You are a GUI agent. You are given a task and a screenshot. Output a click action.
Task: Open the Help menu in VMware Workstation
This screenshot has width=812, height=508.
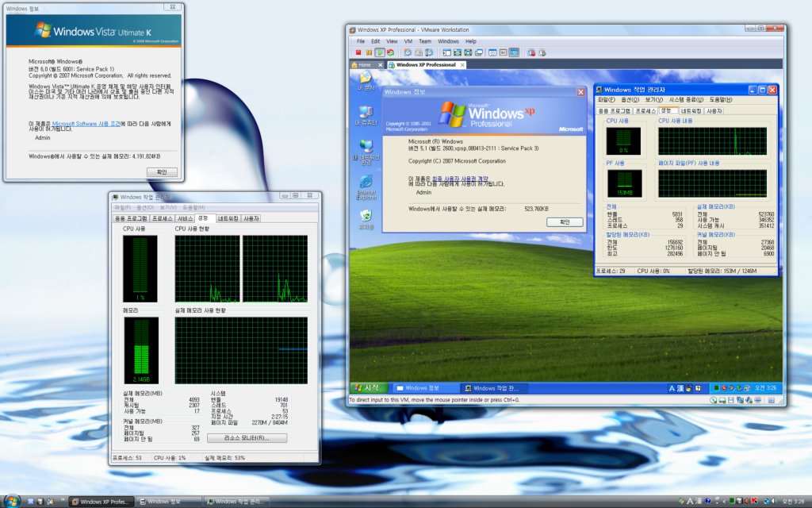[471, 41]
